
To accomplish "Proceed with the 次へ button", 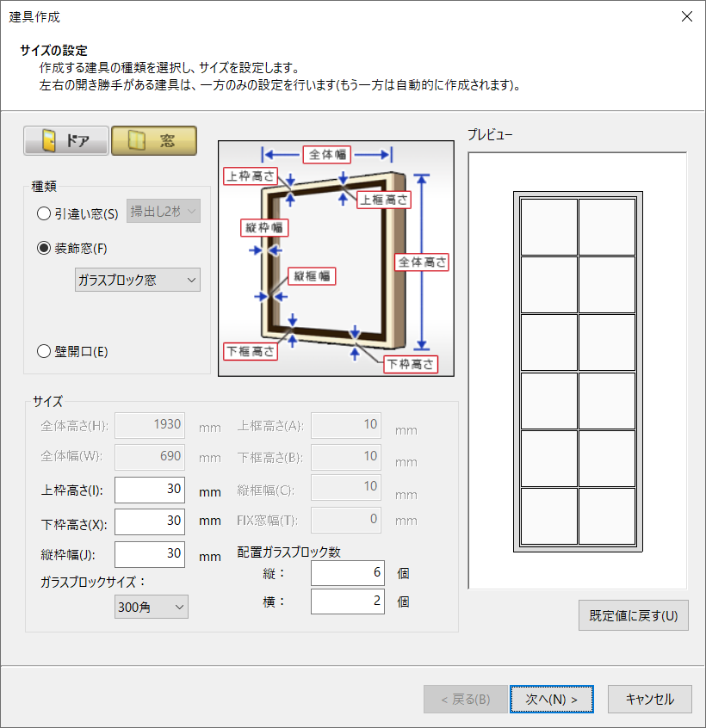I will (551, 700).
